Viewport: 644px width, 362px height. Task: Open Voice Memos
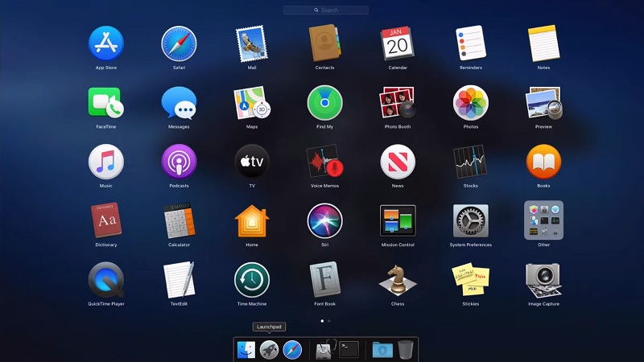click(324, 162)
